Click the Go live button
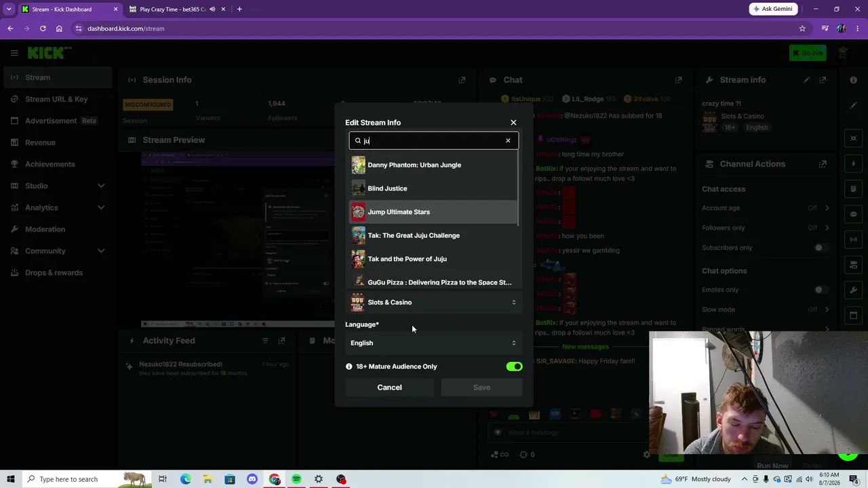Image resolution: width=868 pixels, height=488 pixels. pos(808,53)
